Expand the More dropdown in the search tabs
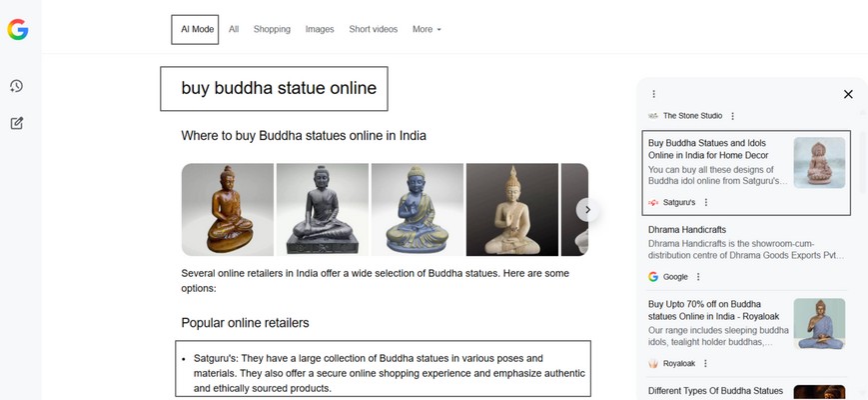Screen dimensions: 868x400 pyautogui.click(x=427, y=29)
